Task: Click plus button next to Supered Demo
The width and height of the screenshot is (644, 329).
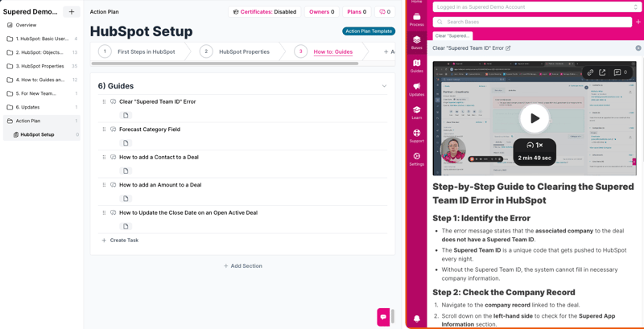Action: (x=72, y=11)
